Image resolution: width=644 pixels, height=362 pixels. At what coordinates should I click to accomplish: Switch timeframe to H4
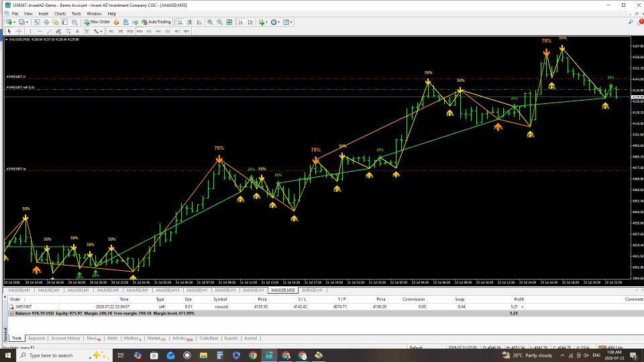[x=158, y=32]
